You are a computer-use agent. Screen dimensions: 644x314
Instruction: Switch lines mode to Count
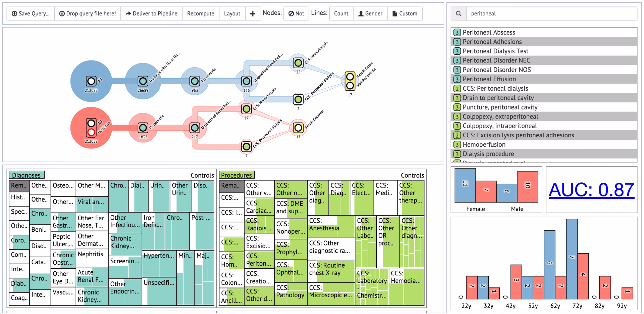[x=341, y=14]
